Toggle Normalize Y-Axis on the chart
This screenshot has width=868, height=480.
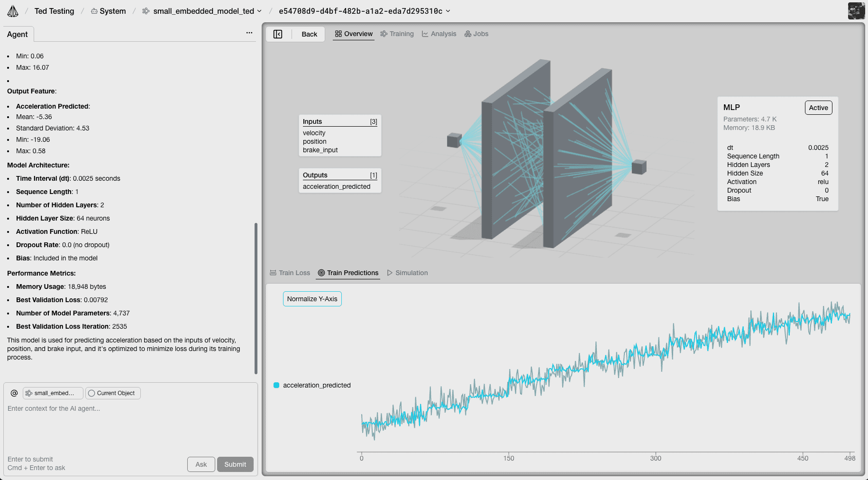tap(312, 299)
